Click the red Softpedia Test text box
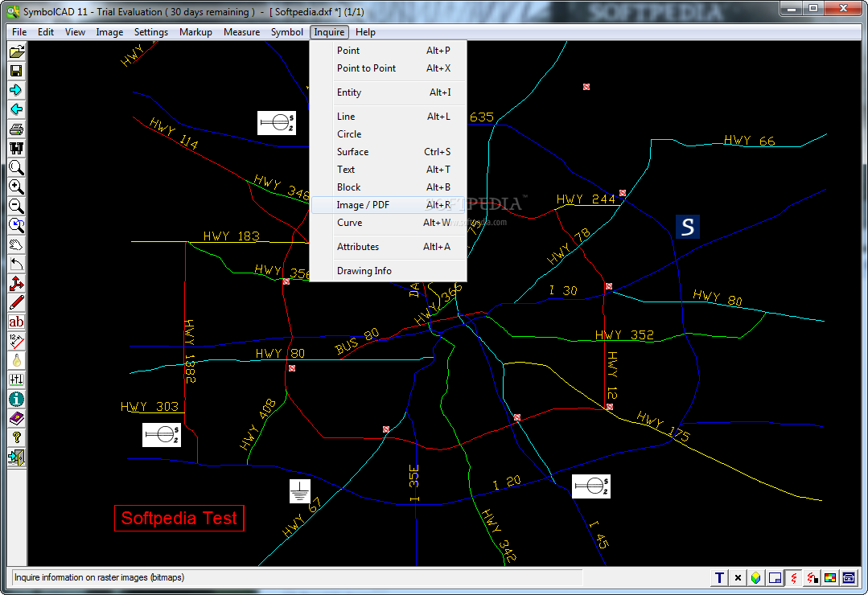The height and width of the screenshot is (595, 868). [179, 518]
